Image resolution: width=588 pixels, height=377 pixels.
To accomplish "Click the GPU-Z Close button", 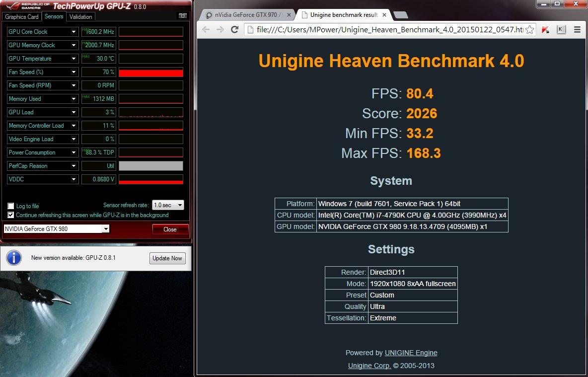I will click(x=170, y=229).
